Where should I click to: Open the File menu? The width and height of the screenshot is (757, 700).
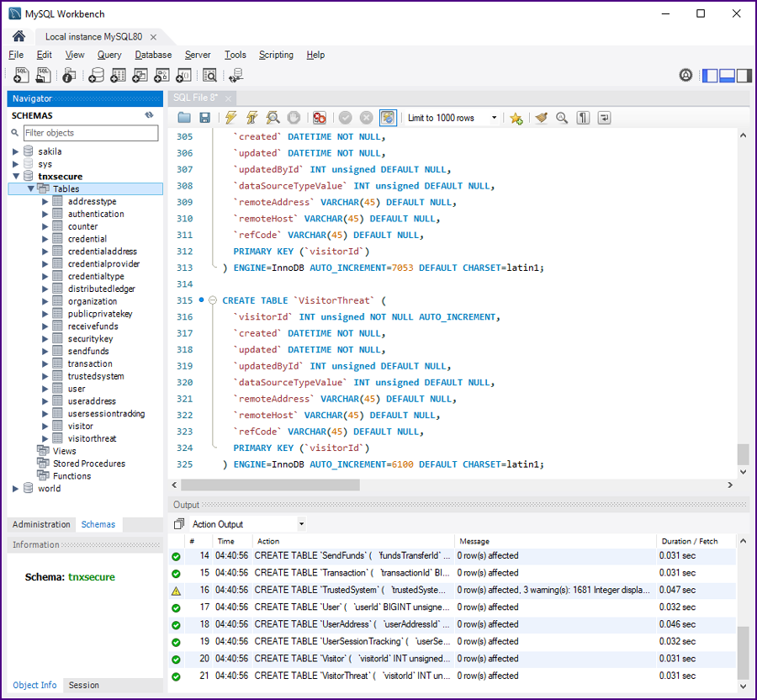point(16,55)
